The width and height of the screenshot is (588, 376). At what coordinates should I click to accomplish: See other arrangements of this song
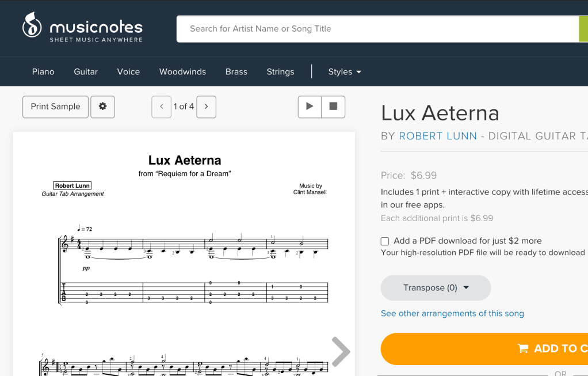click(x=452, y=313)
